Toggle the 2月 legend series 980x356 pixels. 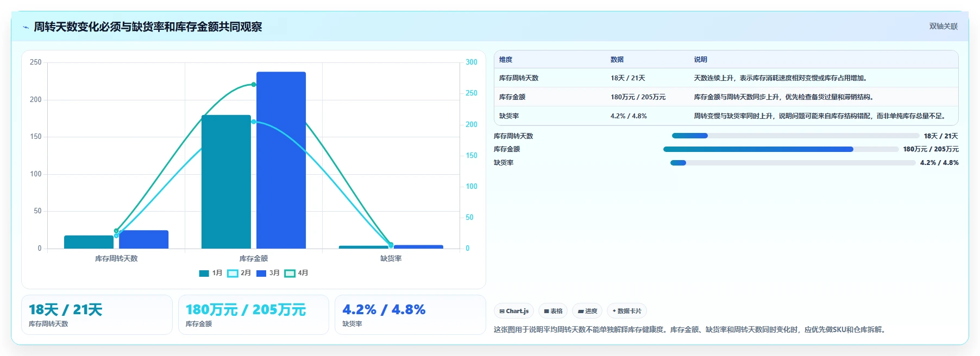239,273
